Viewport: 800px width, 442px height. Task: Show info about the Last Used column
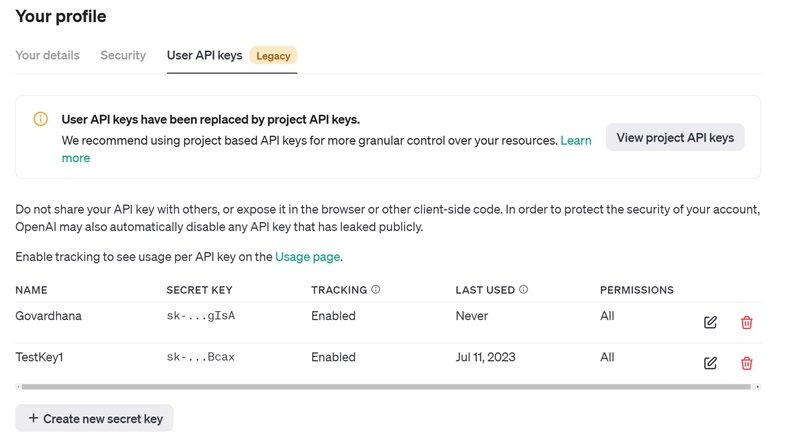pos(523,289)
